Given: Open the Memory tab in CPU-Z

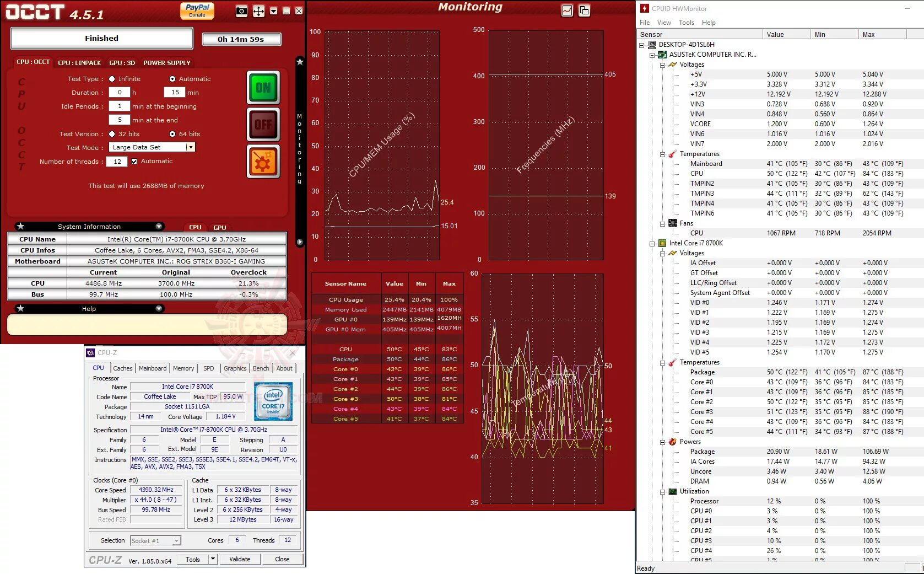Looking at the screenshot, I should [x=183, y=368].
